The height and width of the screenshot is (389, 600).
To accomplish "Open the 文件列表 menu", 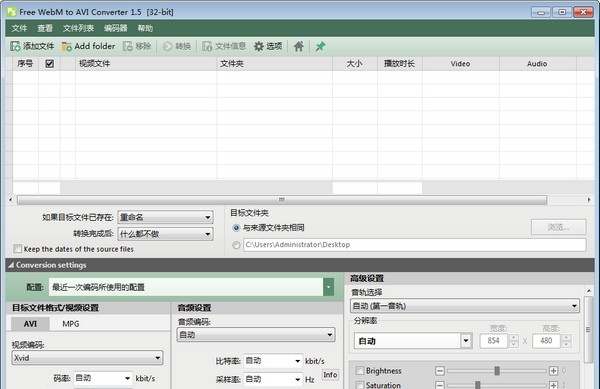I will pos(78,28).
